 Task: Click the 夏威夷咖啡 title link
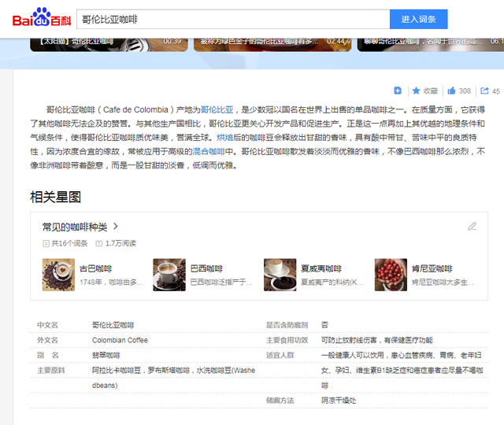click(x=321, y=268)
